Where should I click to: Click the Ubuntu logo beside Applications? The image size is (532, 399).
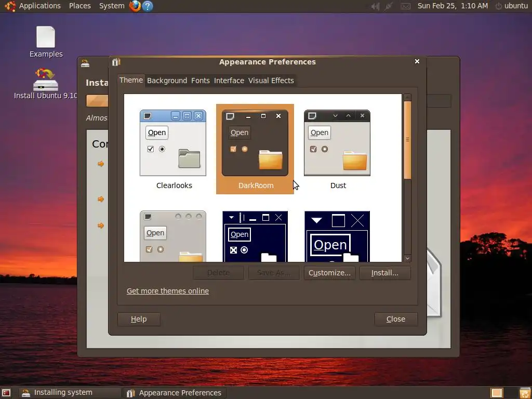tap(10, 6)
